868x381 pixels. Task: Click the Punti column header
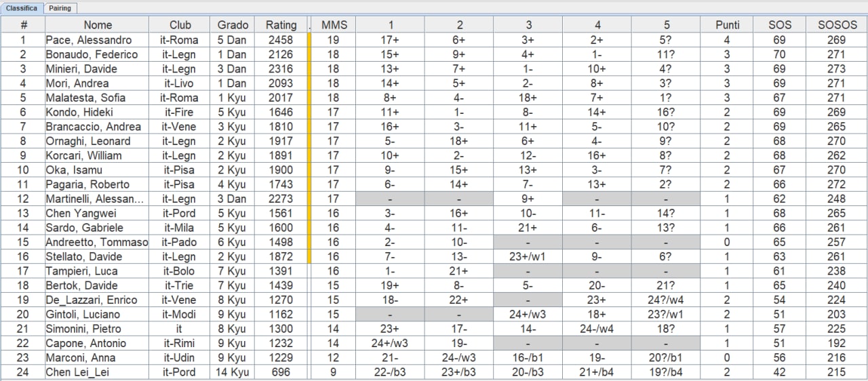pos(728,25)
